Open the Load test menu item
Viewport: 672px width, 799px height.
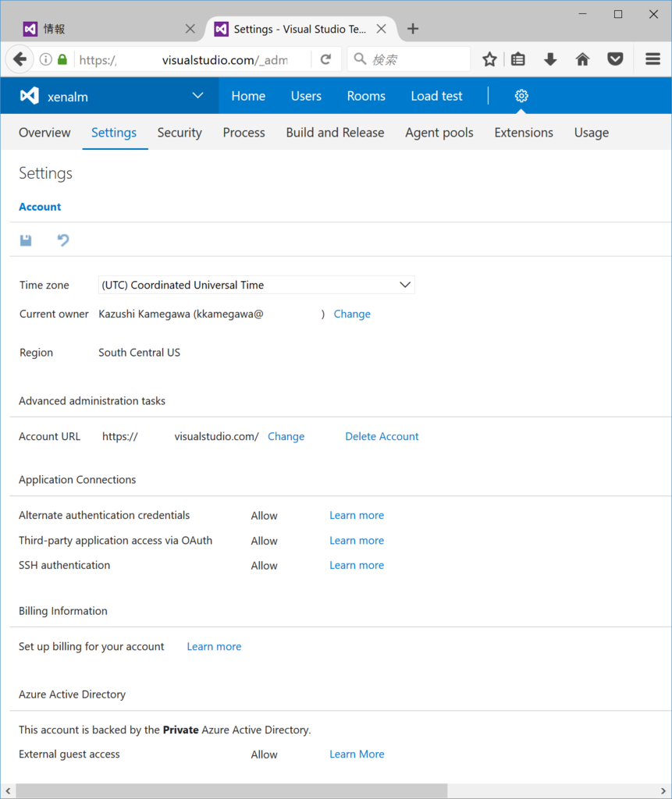pyautogui.click(x=436, y=96)
